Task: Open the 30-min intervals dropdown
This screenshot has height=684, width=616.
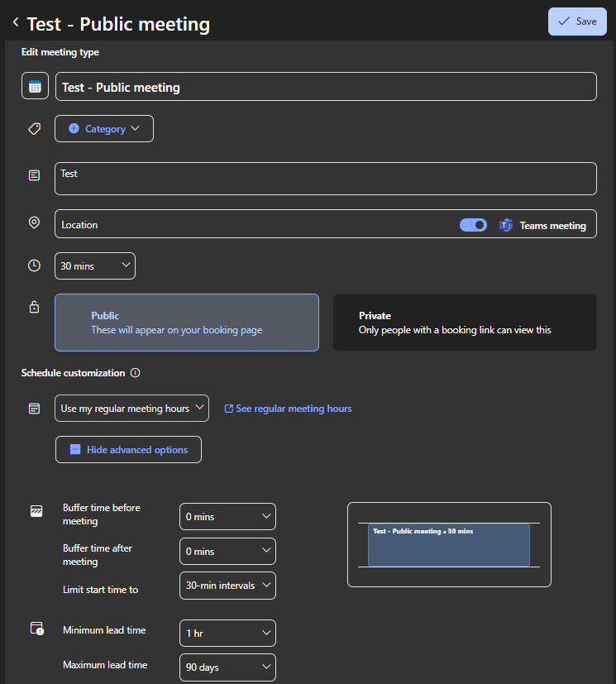Action: click(227, 586)
